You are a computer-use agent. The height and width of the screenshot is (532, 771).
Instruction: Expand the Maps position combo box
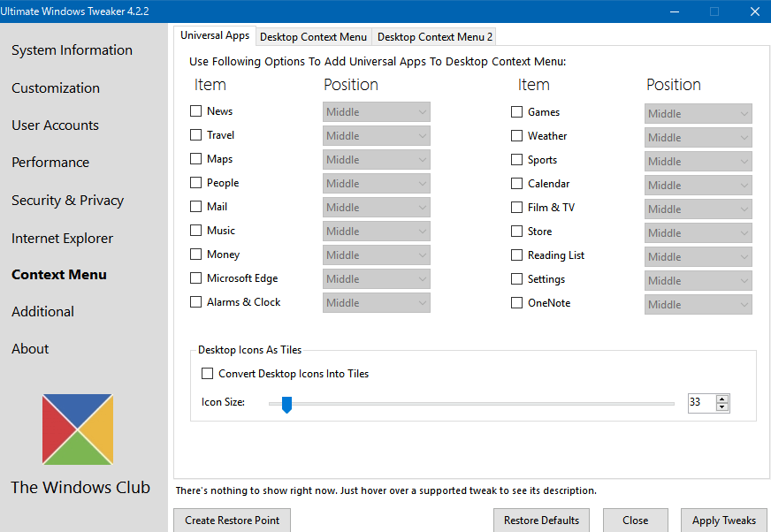click(x=377, y=160)
